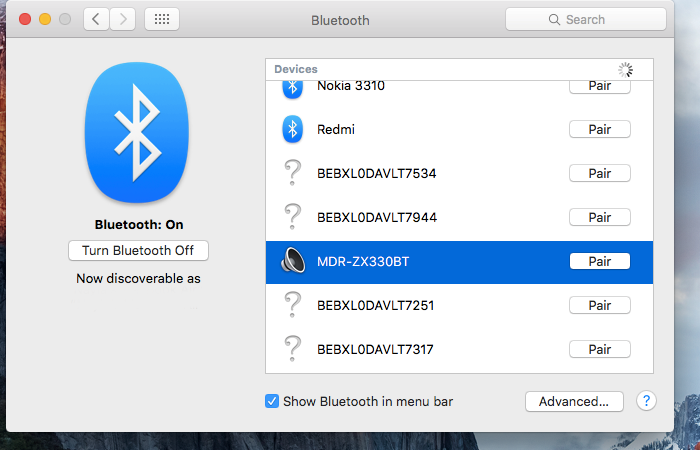The width and height of the screenshot is (700, 450).
Task: Pair with the Redmi device
Action: click(x=600, y=129)
